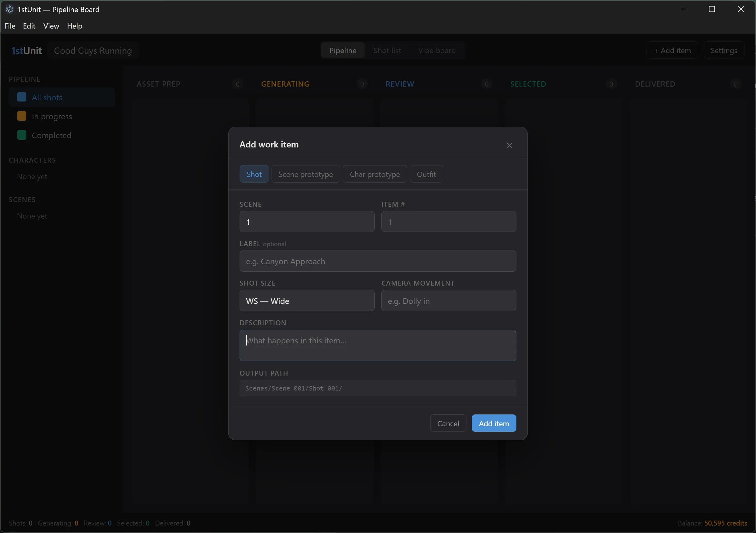Click None yet under SCENES
Image resolution: width=756 pixels, height=533 pixels.
[32, 216]
